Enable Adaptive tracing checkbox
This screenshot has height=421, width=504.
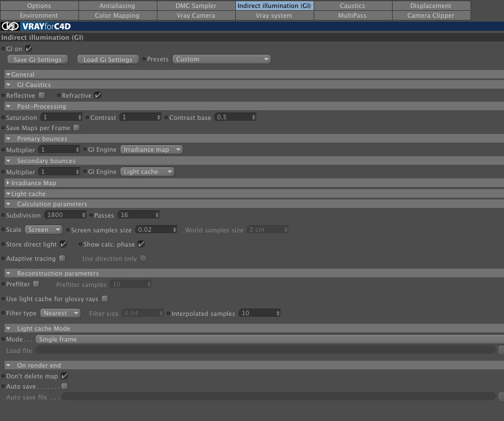(63, 258)
